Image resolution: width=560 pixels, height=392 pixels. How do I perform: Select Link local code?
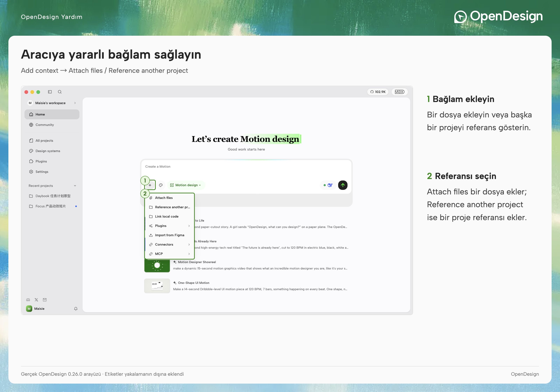[x=170, y=216]
